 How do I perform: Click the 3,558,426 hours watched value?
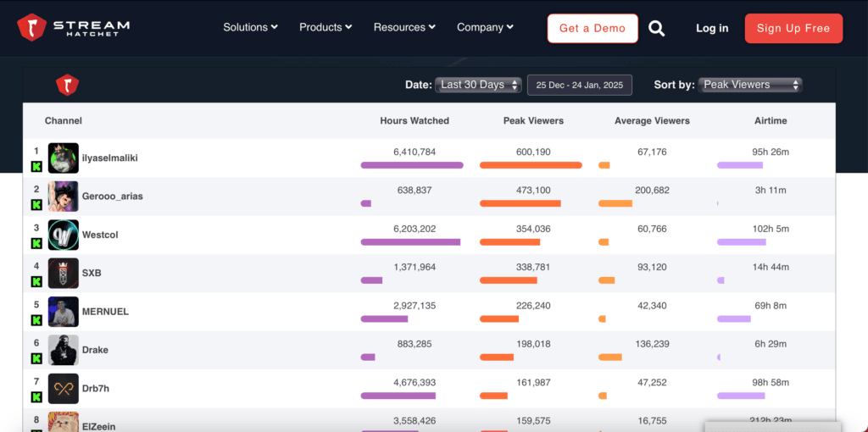[x=415, y=420]
